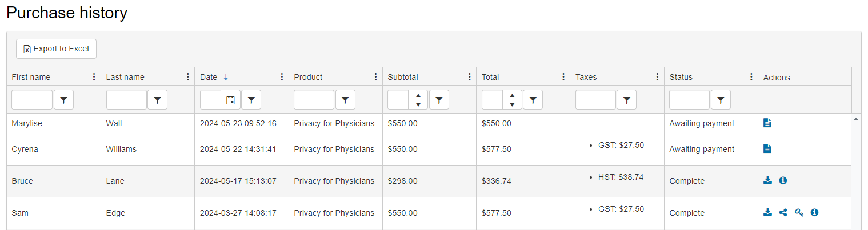Decrease the Total filter value

512,104
